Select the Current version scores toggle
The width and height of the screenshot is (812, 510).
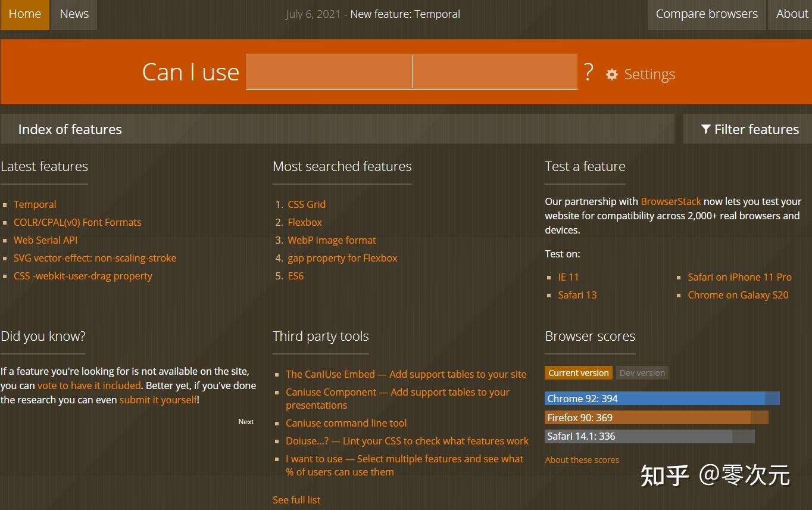tap(579, 373)
